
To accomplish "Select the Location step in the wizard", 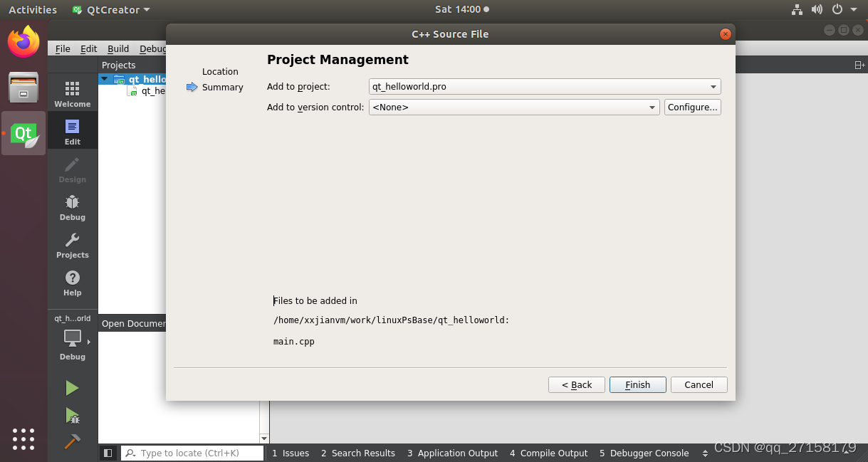I will coord(219,71).
